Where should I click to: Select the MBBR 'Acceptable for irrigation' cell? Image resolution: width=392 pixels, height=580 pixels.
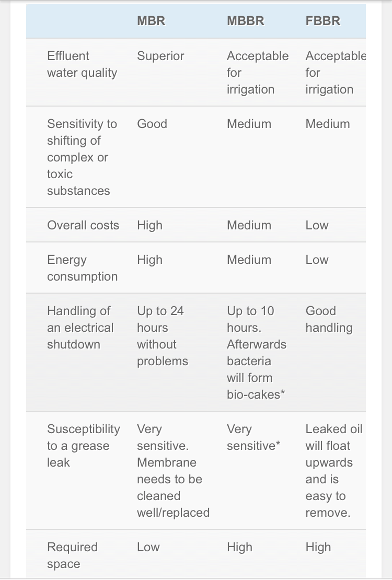coord(258,73)
